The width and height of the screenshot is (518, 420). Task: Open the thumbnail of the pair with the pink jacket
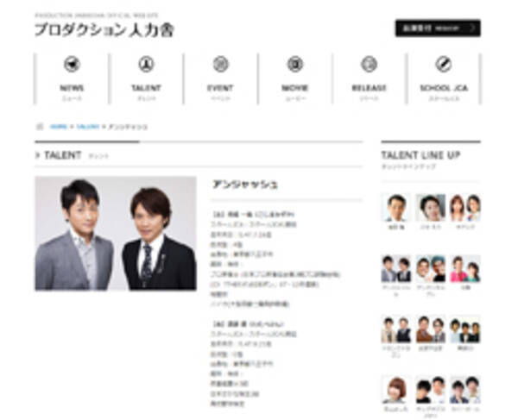[465, 268]
